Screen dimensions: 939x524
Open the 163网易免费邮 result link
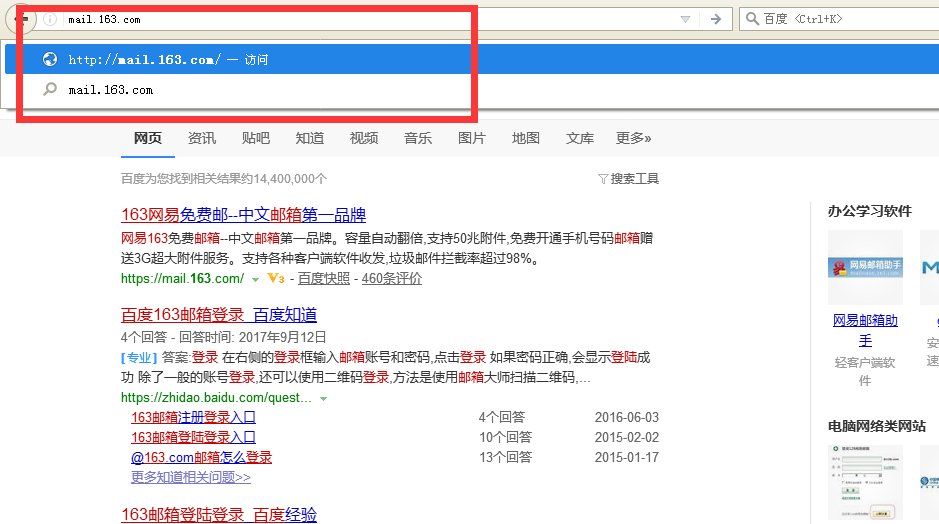[243, 215]
